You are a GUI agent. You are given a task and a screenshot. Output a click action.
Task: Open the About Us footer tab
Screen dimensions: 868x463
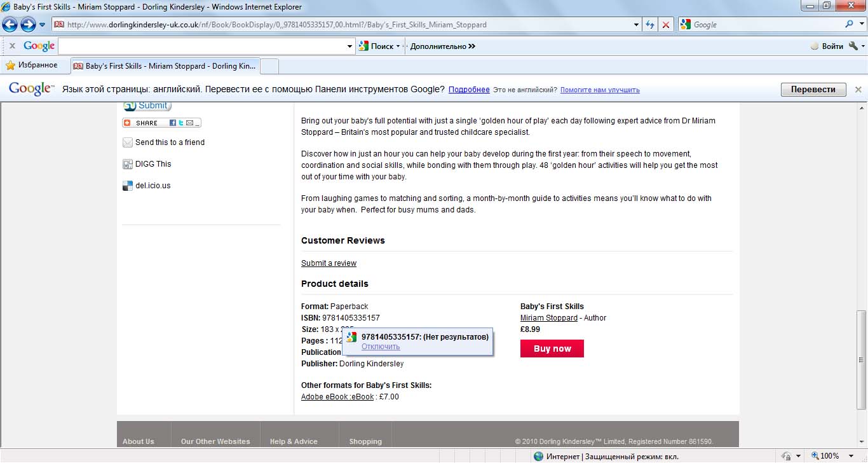(139, 441)
